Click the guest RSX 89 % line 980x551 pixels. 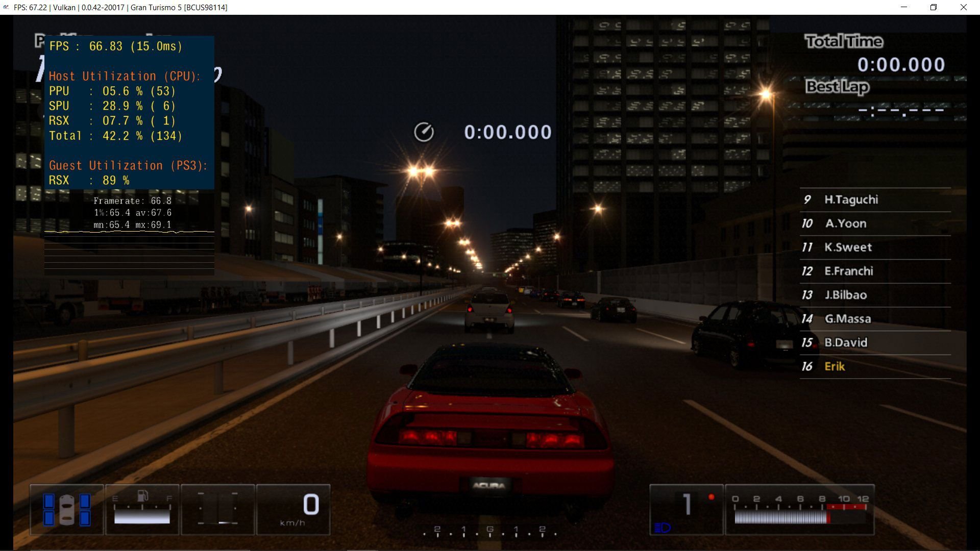coord(89,181)
